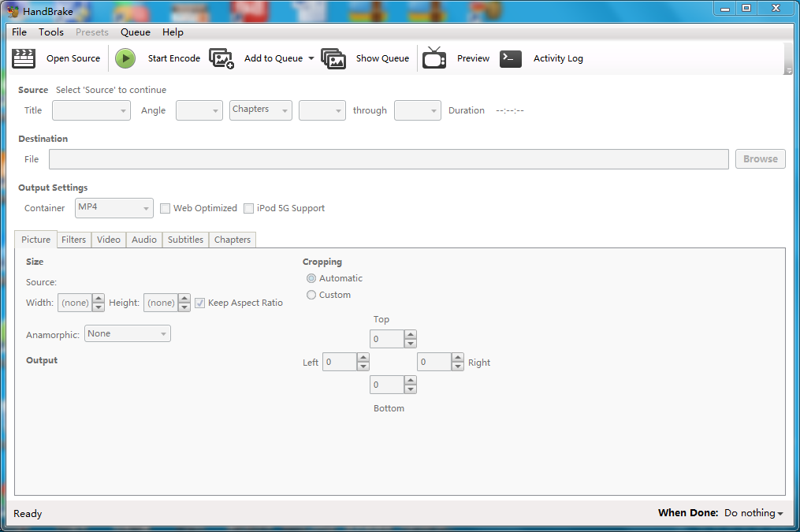The height and width of the screenshot is (532, 800).
Task: Open the Anamorphic None dropdown
Action: coord(128,333)
